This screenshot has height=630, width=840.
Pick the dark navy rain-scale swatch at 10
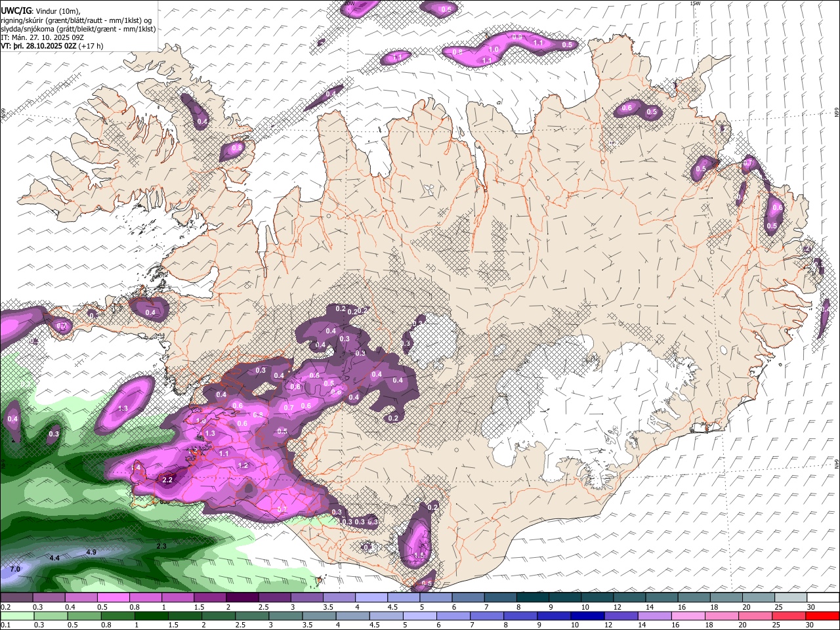588,616
